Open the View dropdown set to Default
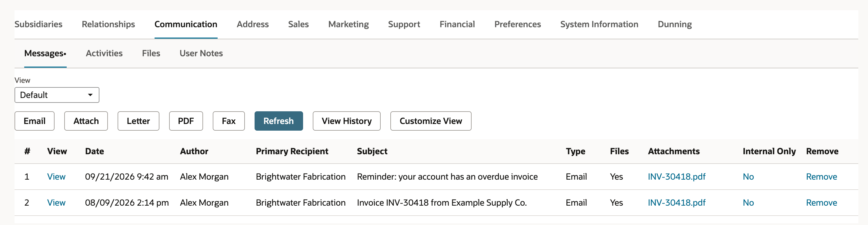 pyautogui.click(x=57, y=95)
